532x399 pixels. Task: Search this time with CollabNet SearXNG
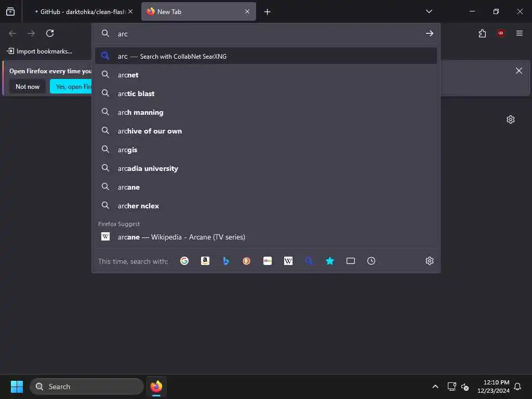[309, 261]
